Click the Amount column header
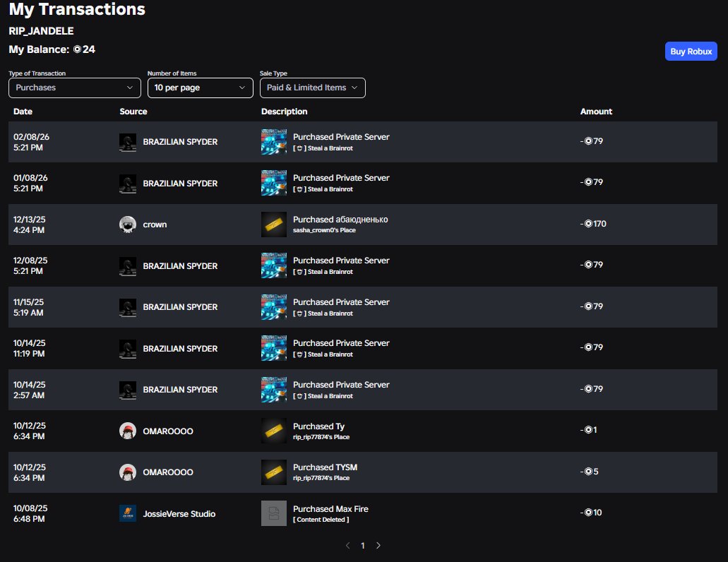 tap(596, 112)
